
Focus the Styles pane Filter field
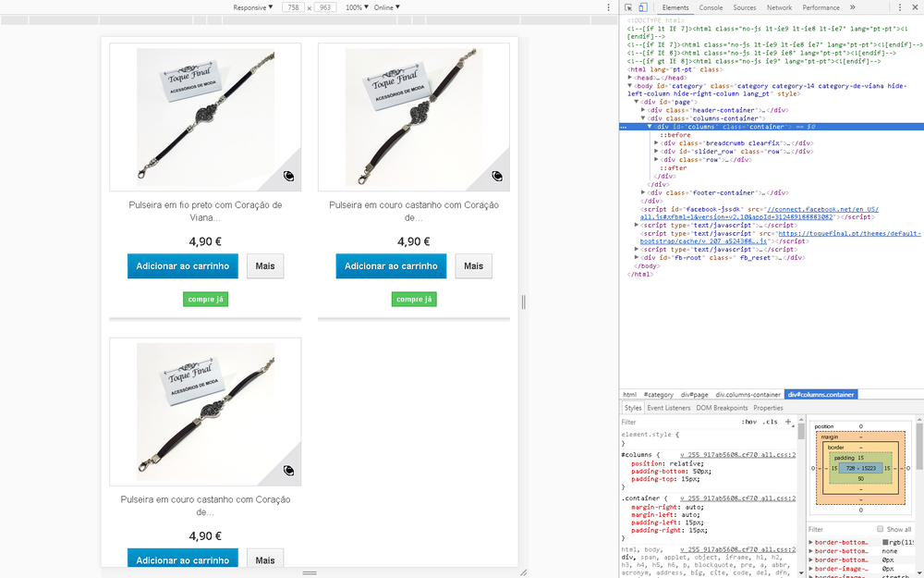(x=677, y=422)
